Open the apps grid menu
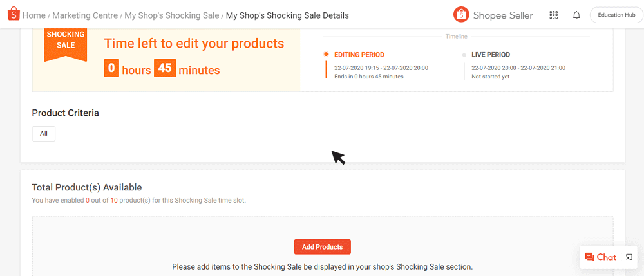 coord(553,15)
